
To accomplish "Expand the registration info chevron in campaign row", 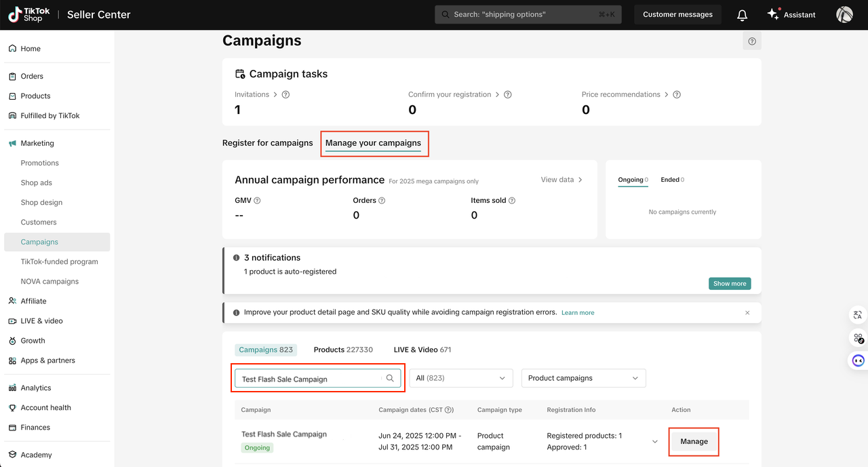I will click(x=654, y=442).
